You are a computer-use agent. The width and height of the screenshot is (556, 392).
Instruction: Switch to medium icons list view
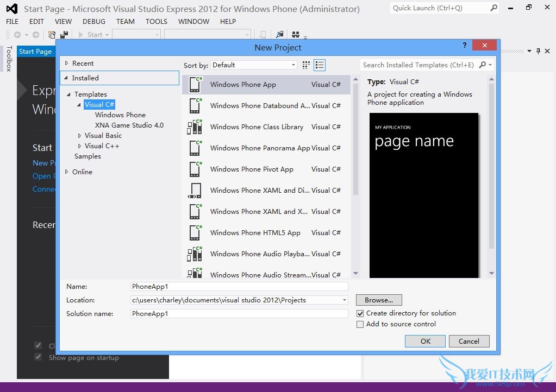[x=320, y=65]
